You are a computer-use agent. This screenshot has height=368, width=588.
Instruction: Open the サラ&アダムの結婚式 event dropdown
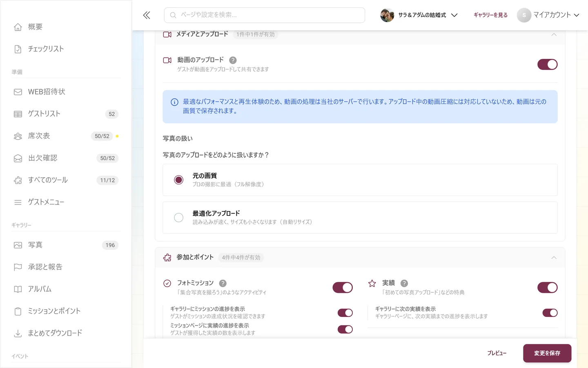[419, 15]
